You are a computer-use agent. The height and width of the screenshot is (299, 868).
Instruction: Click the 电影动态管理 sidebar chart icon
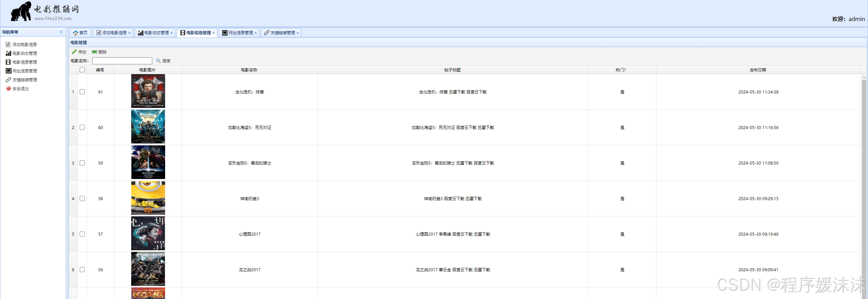click(x=8, y=54)
